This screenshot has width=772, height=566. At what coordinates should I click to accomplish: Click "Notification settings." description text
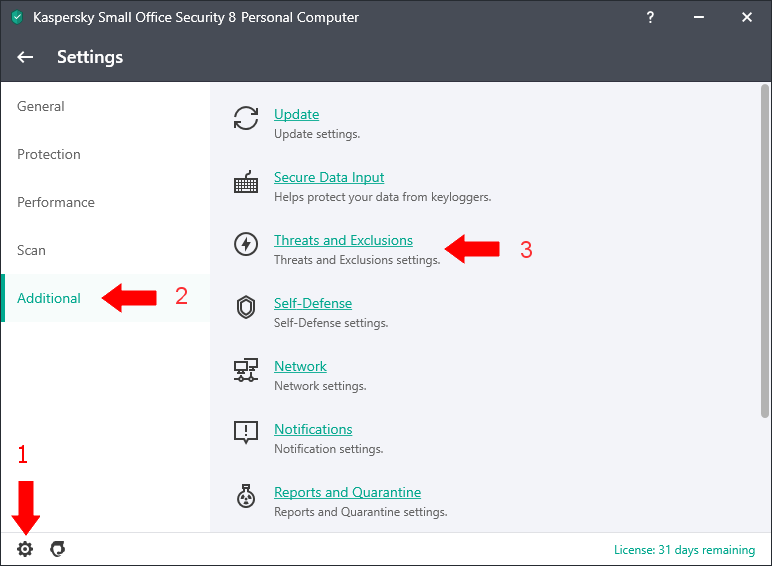point(328,449)
